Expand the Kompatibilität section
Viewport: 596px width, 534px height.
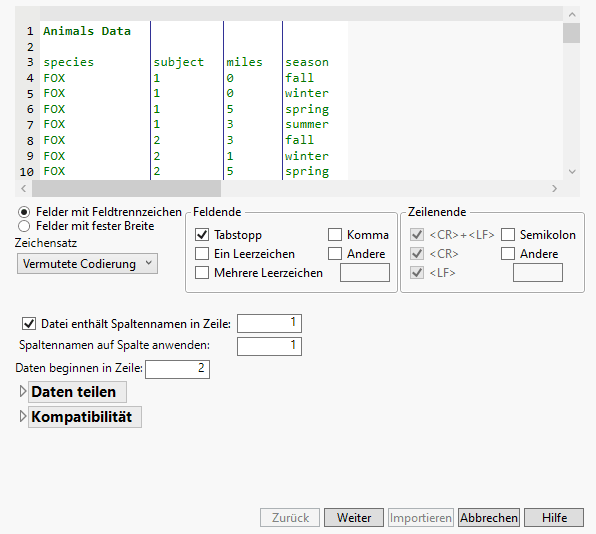(x=23, y=416)
